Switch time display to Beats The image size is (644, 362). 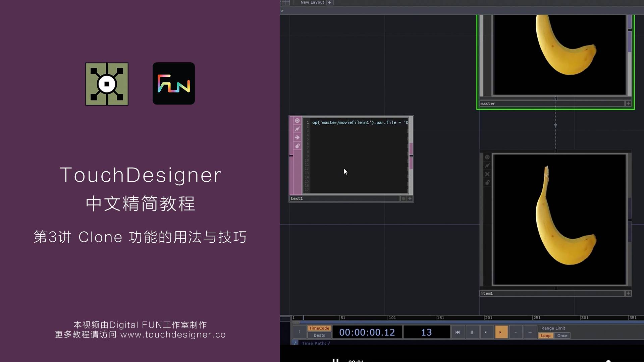tap(319, 335)
